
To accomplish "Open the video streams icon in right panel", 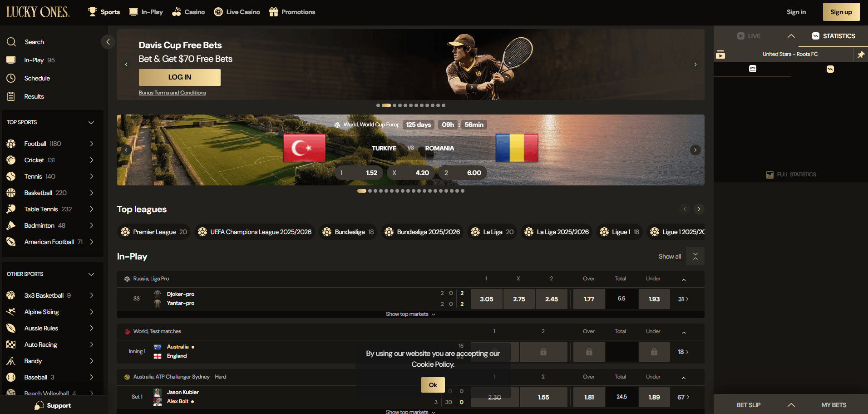I will 720,55.
